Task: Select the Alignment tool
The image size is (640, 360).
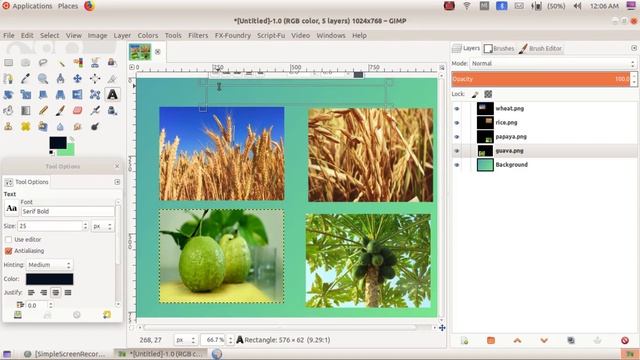Action: click(95, 78)
